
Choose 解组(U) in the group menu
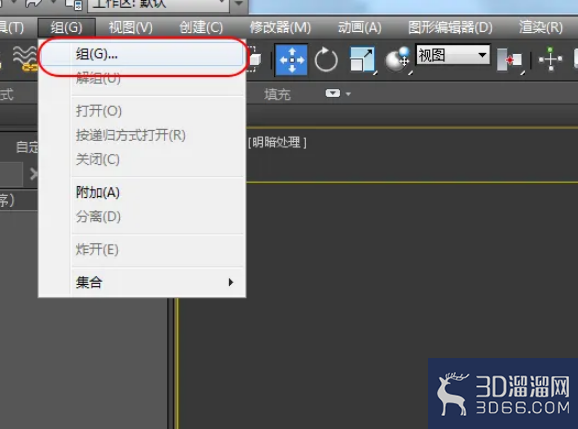[x=142, y=78]
